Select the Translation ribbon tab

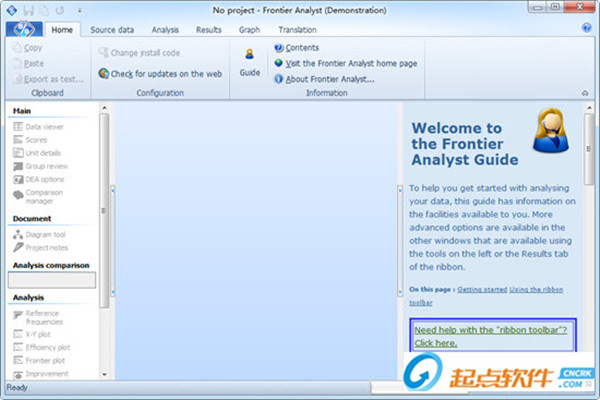point(297,29)
